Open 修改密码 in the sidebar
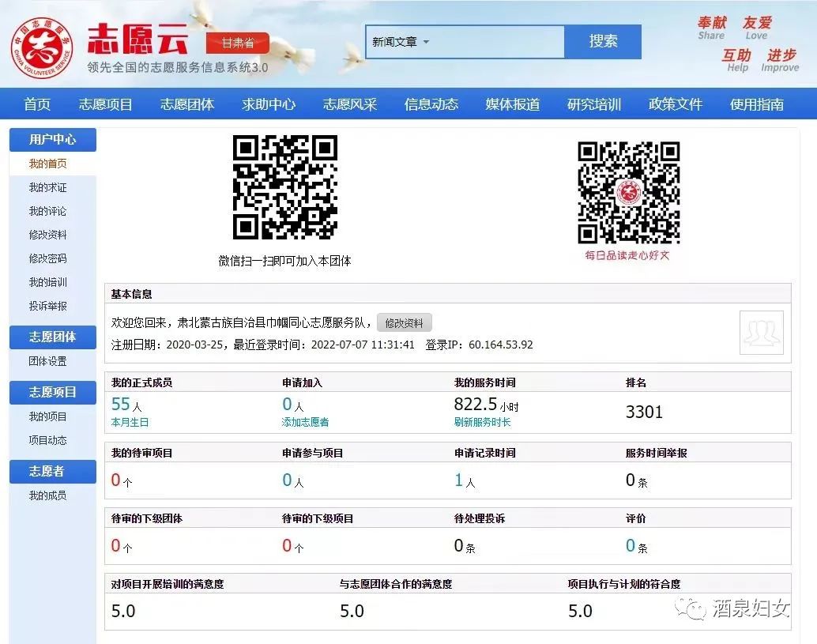 48,258
